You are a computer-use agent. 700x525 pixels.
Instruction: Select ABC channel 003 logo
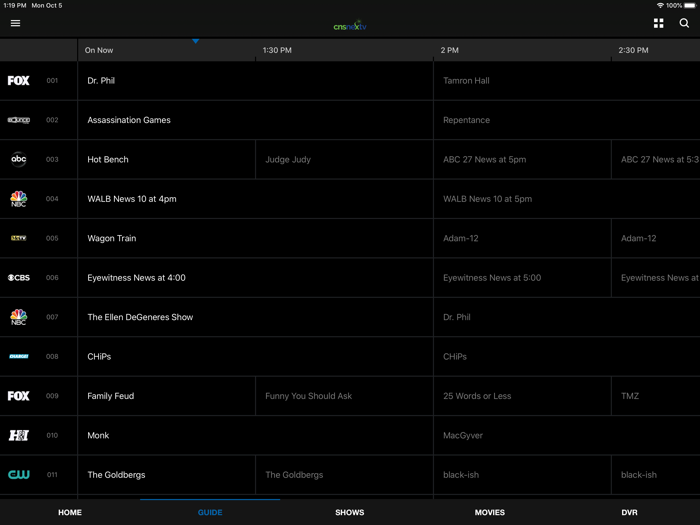tap(19, 159)
